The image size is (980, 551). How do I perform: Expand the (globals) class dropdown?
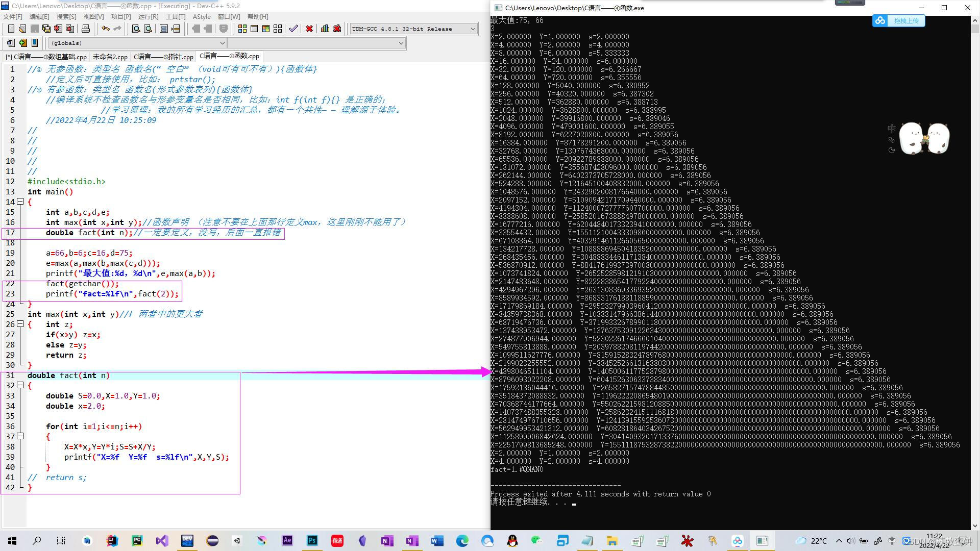pos(222,43)
